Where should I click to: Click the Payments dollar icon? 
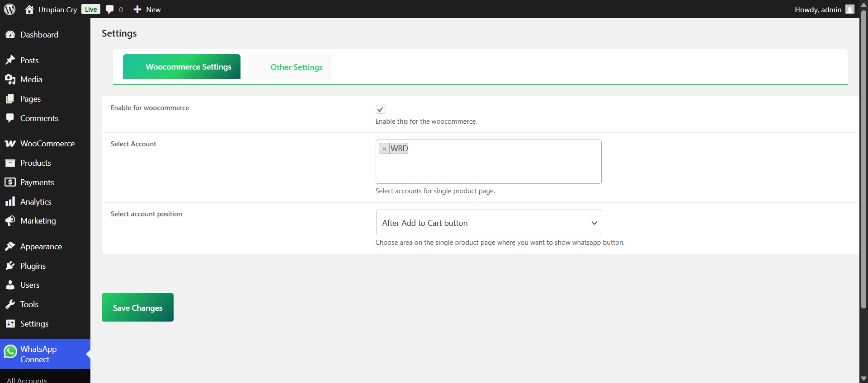click(10, 182)
